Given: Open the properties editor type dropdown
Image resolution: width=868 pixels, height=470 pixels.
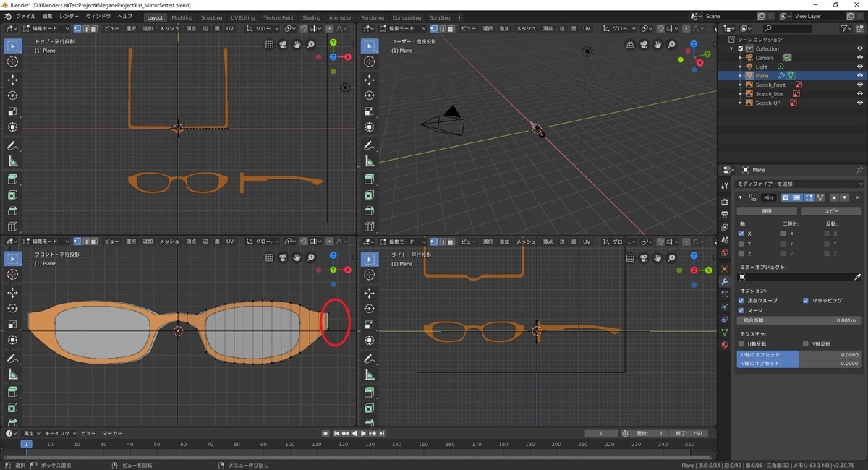Looking at the screenshot, I should point(731,170).
